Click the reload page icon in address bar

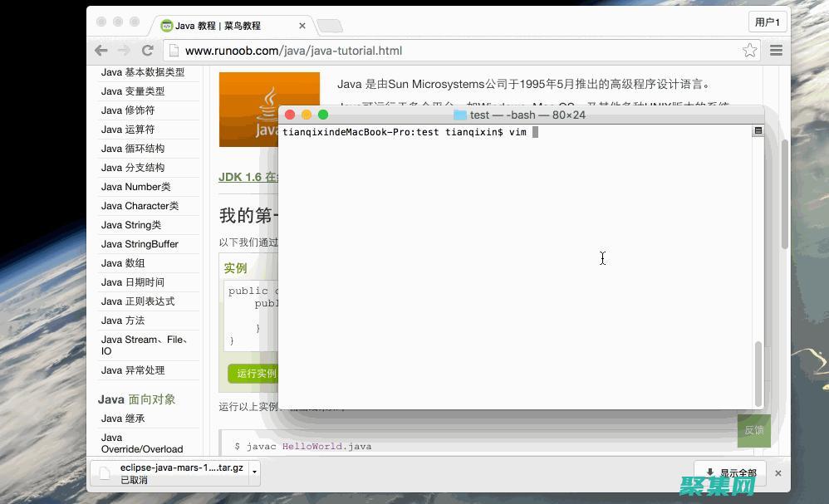click(148, 51)
